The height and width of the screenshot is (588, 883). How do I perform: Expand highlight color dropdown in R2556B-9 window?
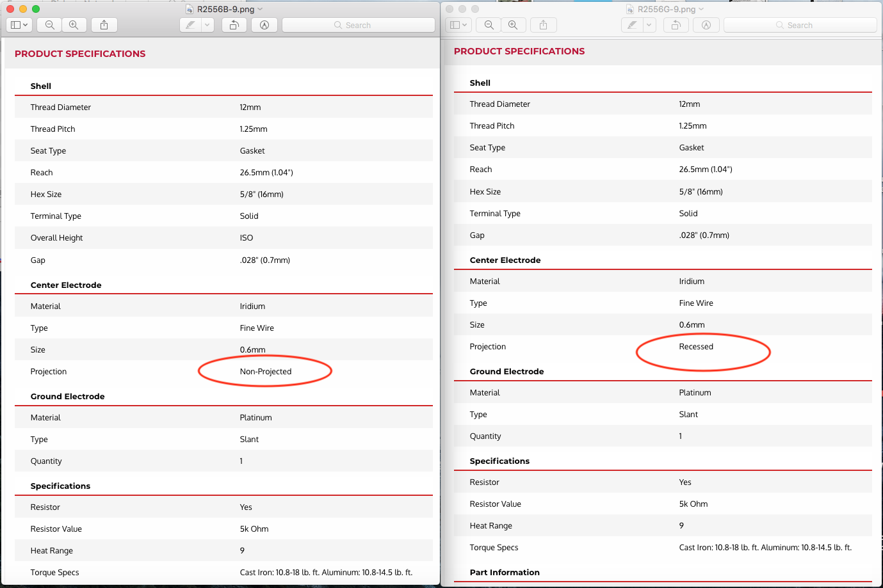[x=207, y=25]
